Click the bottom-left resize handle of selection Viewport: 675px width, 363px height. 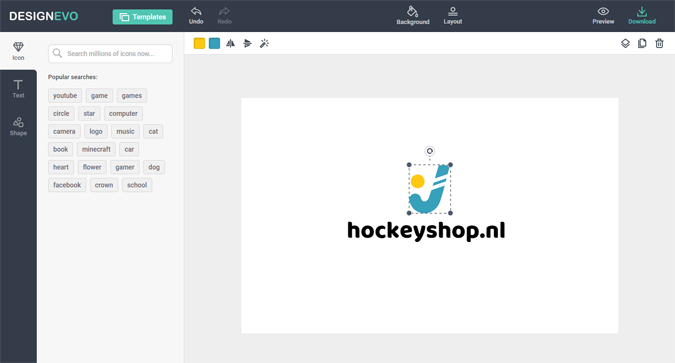(x=409, y=213)
